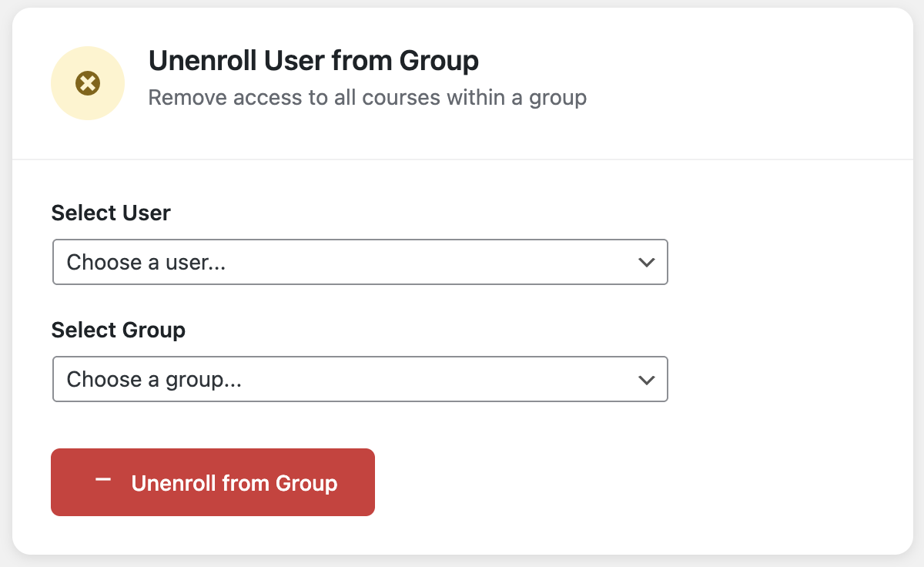This screenshot has width=924, height=567.
Task: Select the unenroll status icon in the header
Action: [x=87, y=82]
